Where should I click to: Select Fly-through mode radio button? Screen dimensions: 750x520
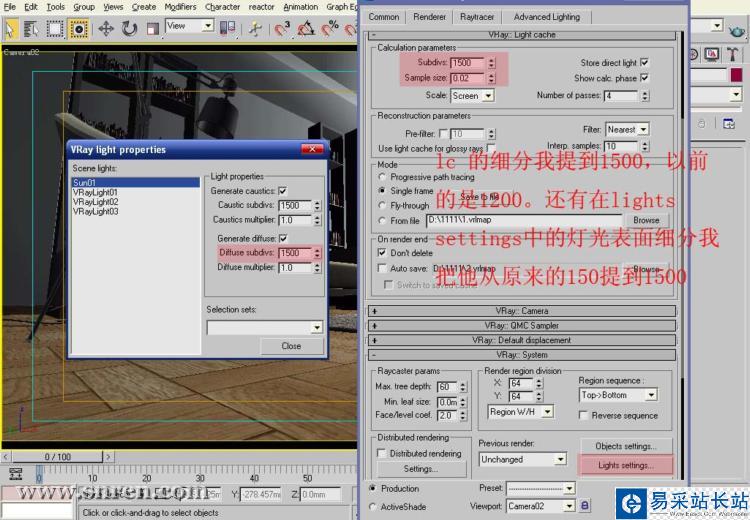[382, 205]
